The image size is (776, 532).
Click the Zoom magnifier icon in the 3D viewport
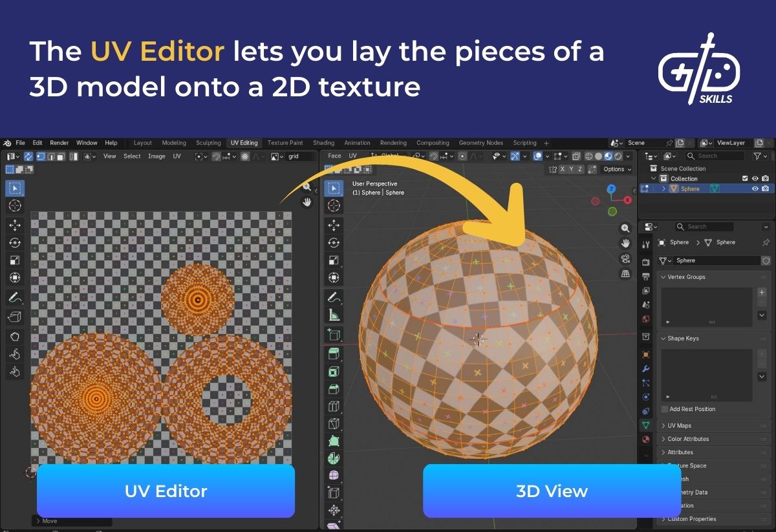pyautogui.click(x=625, y=228)
